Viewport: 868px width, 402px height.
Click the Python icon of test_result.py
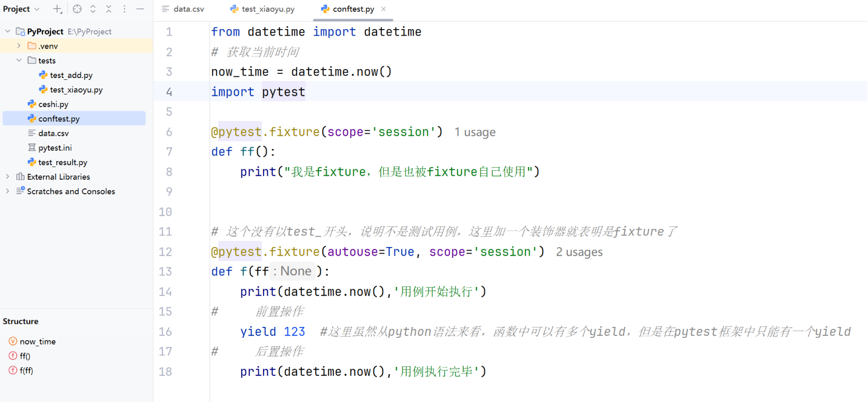32,162
